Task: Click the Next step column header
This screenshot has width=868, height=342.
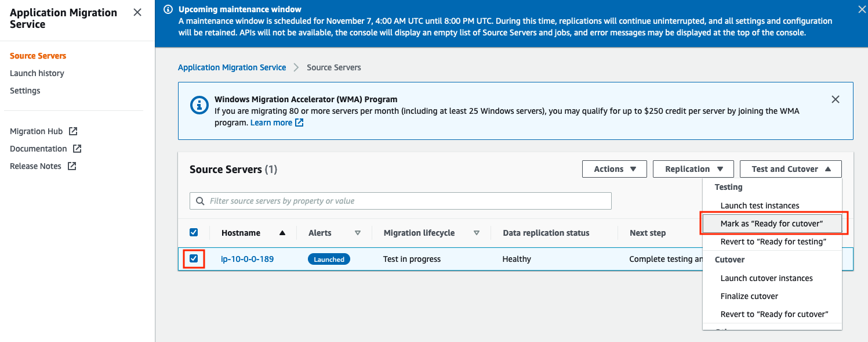Action: click(648, 233)
